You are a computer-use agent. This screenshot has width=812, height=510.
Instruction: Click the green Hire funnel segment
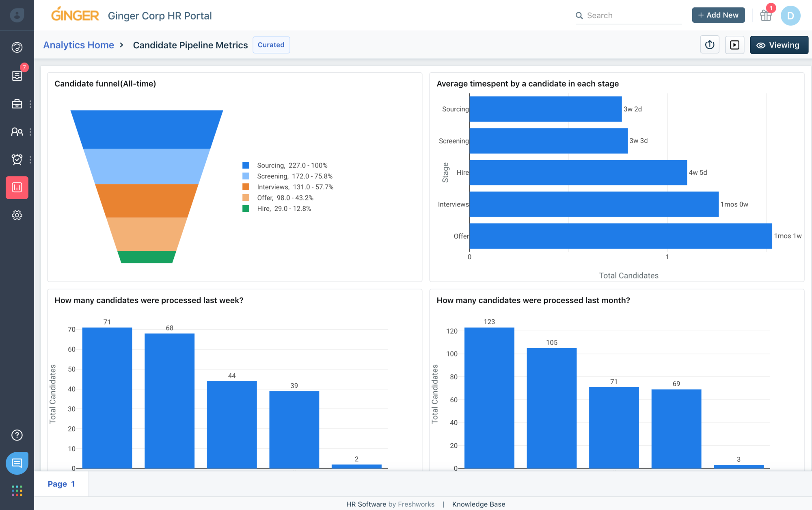(147, 257)
